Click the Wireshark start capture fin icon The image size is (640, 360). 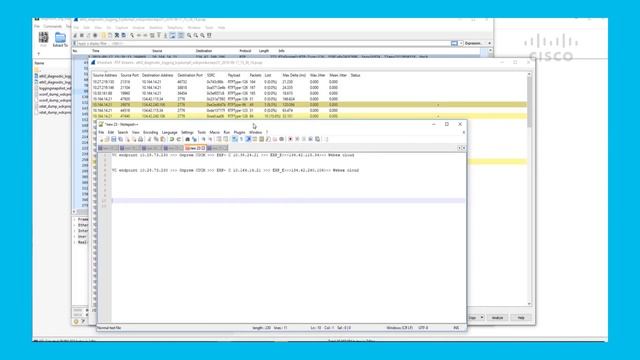coord(75,36)
